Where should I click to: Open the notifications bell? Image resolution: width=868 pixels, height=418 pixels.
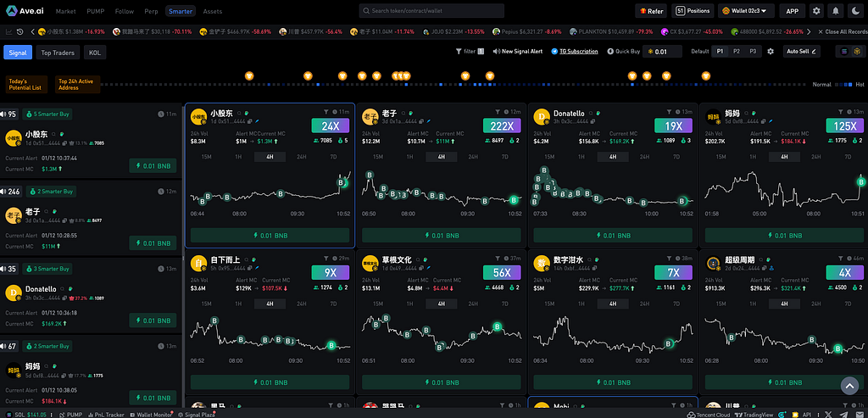coord(835,10)
